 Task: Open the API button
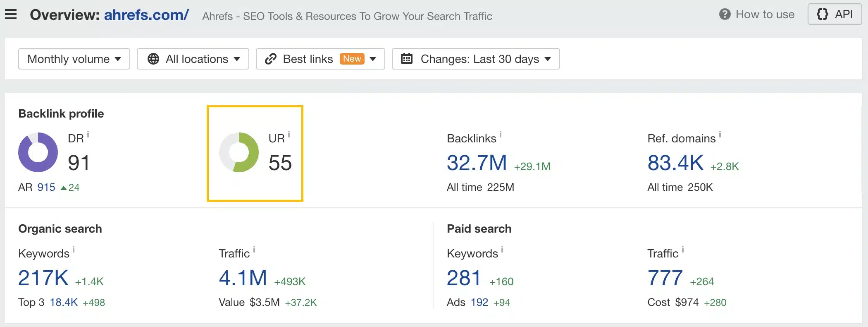coord(835,14)
